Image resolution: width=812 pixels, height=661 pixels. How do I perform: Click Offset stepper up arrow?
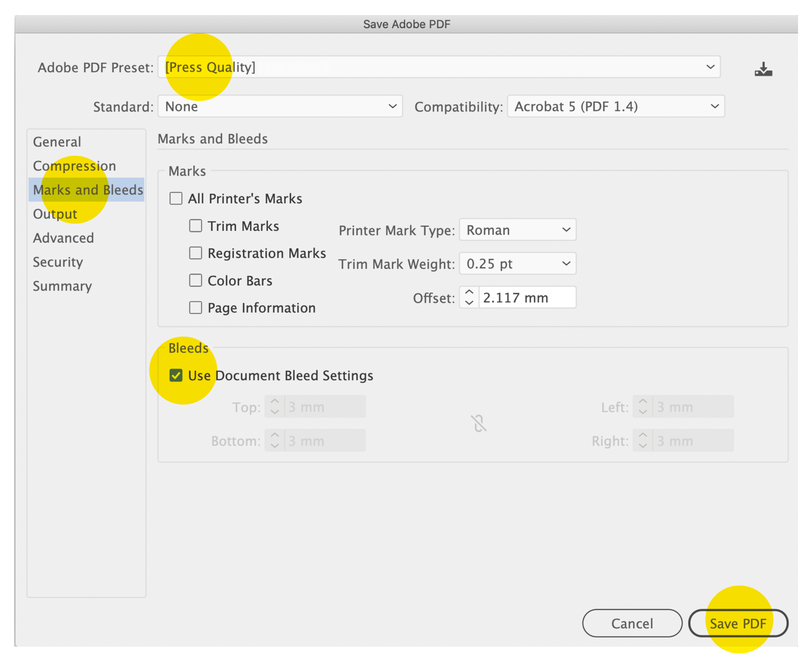[469, 292]
